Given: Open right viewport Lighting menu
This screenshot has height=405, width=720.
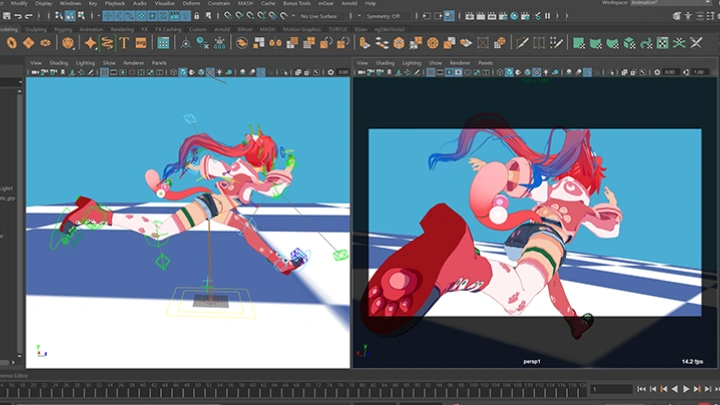Looking at the screenshot, I should [x=411, y=63].
